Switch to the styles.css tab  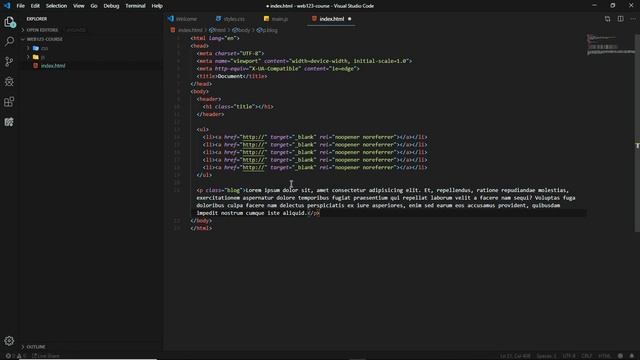coord(230,19)
